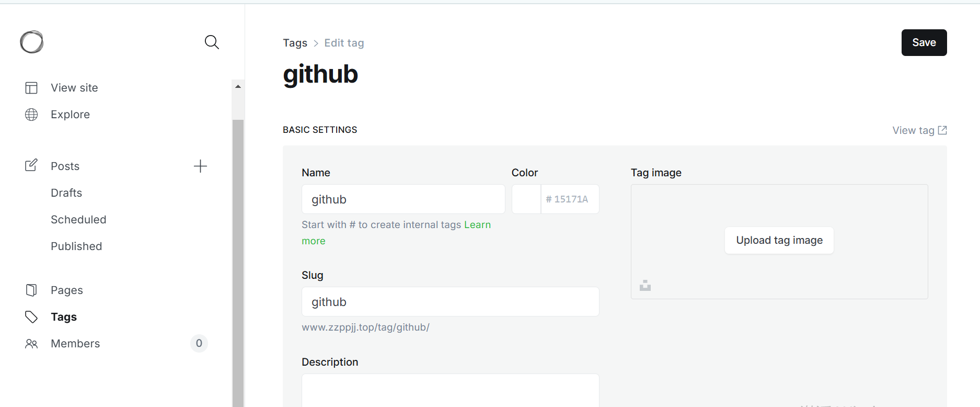Click the Members people icon
This screenshot has height=407, width=980.
coord(31,344)
